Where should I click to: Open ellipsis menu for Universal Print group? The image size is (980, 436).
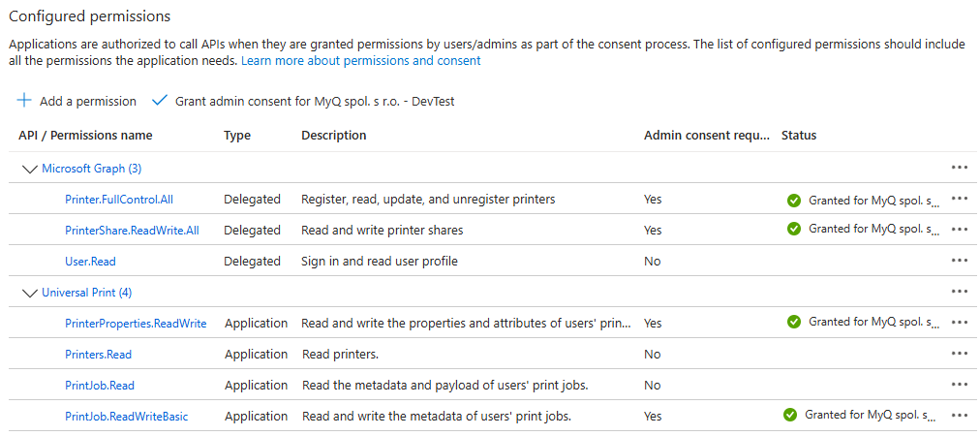(960, 292)
